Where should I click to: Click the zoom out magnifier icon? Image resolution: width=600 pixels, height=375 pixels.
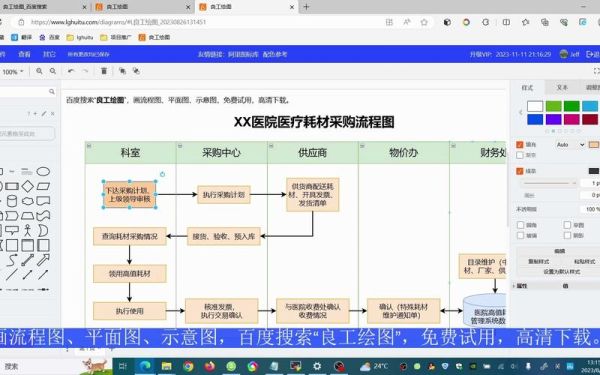point(53,71)
